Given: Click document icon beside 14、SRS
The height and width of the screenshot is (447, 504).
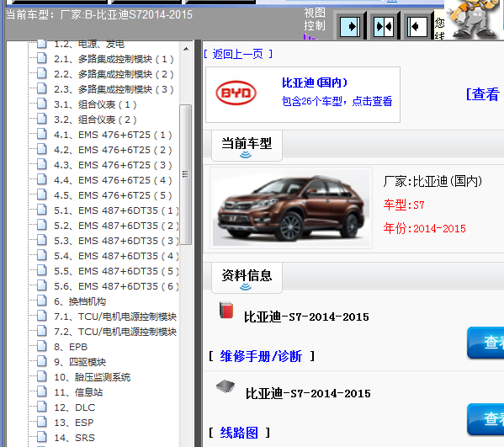Looking at the screenshot, I should [x=41, y=437].
